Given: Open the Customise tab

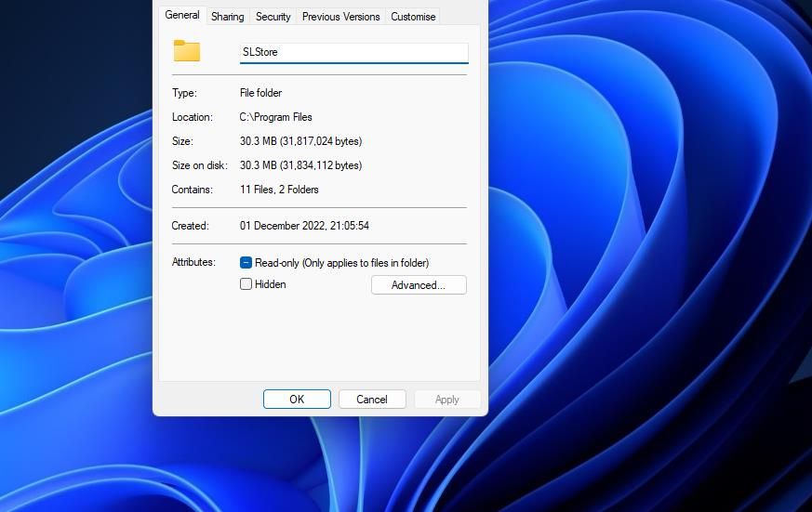Looking at the screenshot, I should click(x=413, y=17).
